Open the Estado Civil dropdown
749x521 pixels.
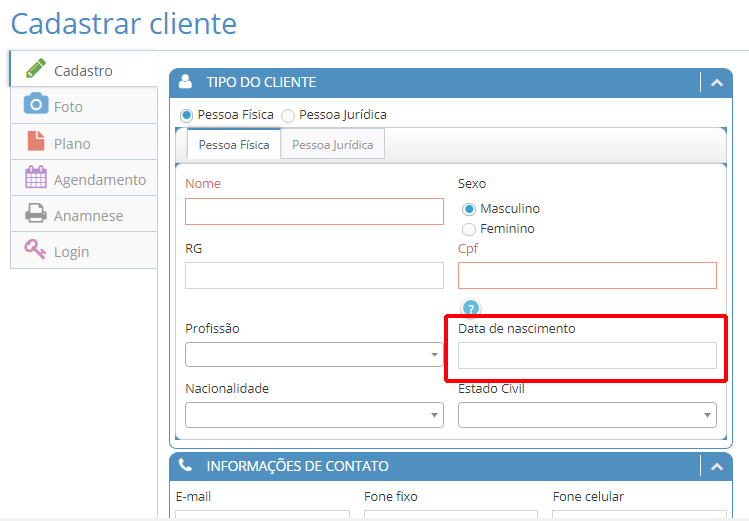point(587,415)
